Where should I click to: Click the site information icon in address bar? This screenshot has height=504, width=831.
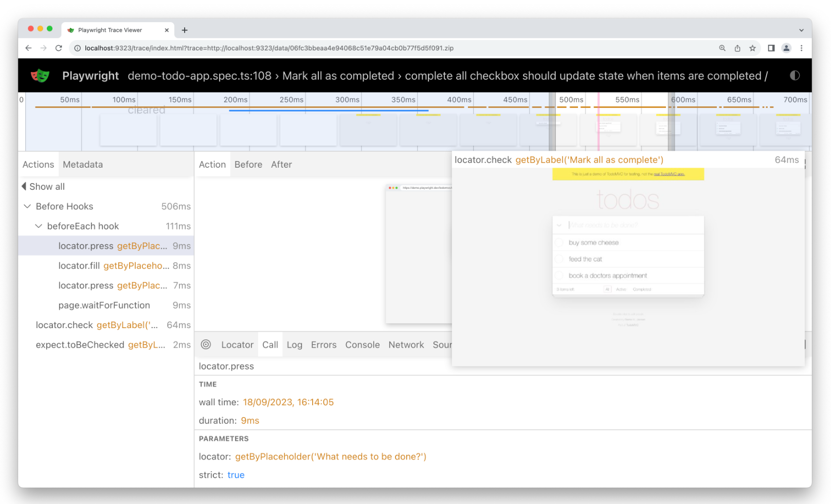point(77,48)
